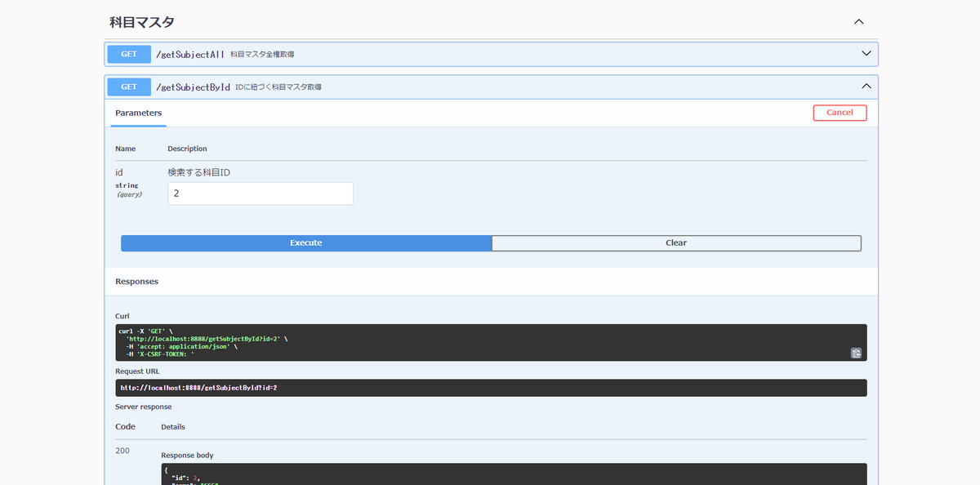Click the Response body label
Screen dimensions: 980x485
click(x=187, y=455)
